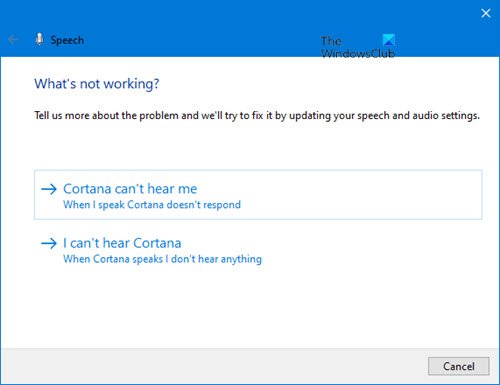Click the Speech microphone icon
Image resolution: width=500 pixels, height=385 pixels.
click(39, 39)
